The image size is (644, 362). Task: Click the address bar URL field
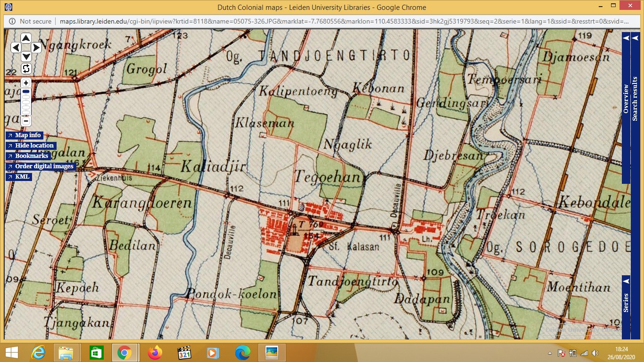coord(344,21)
